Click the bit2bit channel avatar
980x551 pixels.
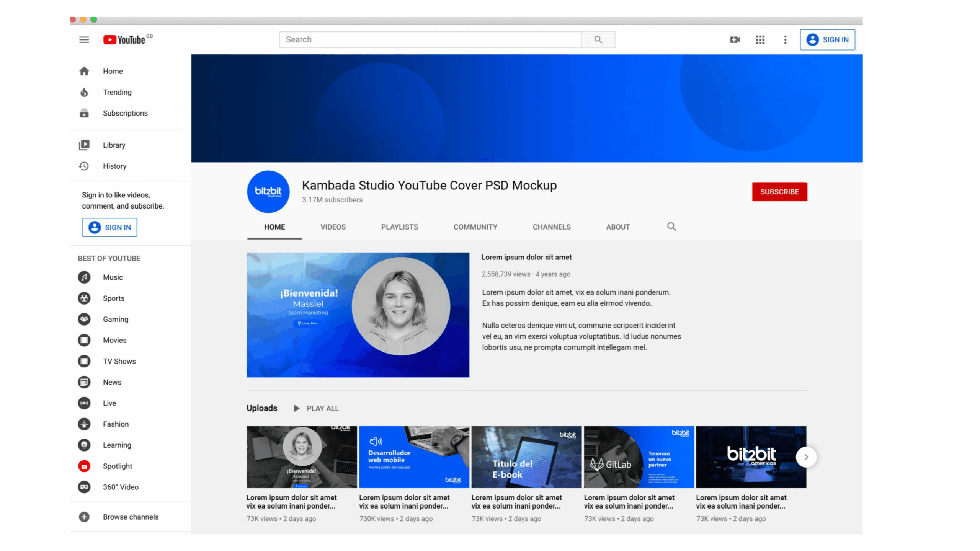[268, 191]
